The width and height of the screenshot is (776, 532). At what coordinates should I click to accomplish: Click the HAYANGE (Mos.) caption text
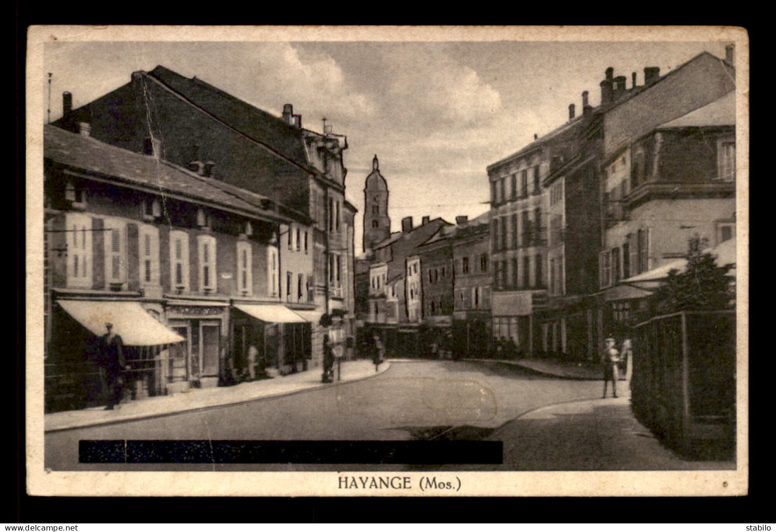tap(399, 483)
